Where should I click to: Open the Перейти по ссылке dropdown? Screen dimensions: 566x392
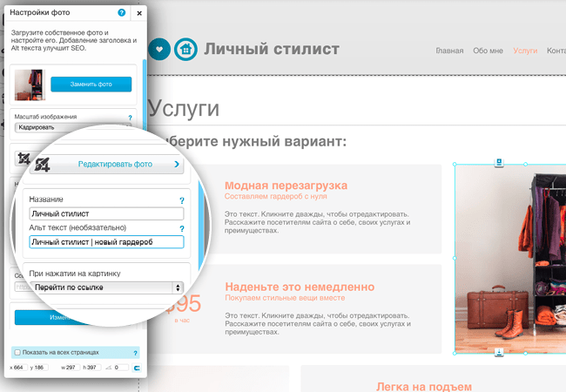[x=106, y=287]
